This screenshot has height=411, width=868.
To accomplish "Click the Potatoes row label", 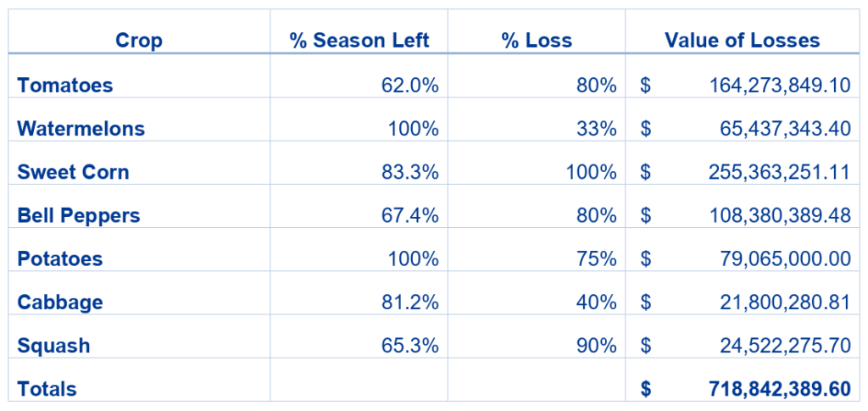I will click(60, 258).
